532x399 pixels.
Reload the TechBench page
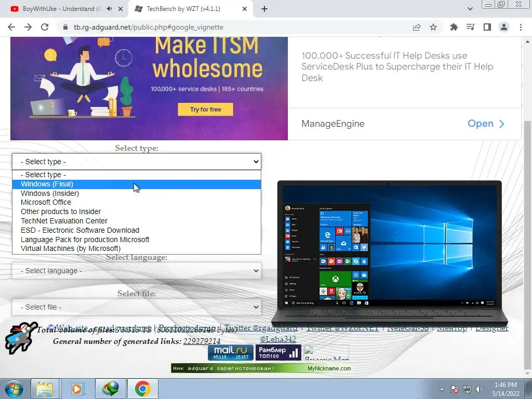45,27
